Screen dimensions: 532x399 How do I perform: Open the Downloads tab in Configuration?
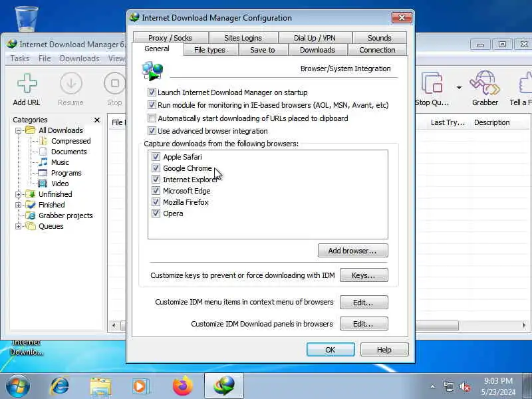pyautogui.click(x=317, y=50)
